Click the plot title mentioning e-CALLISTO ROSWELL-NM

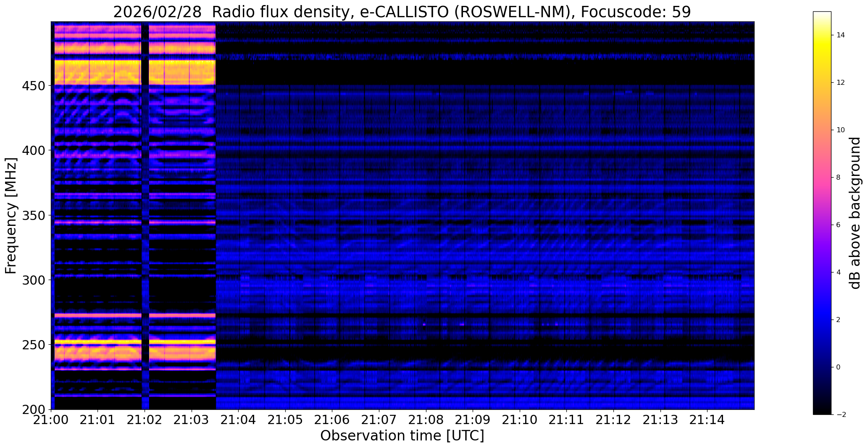[x=402, y=12]
